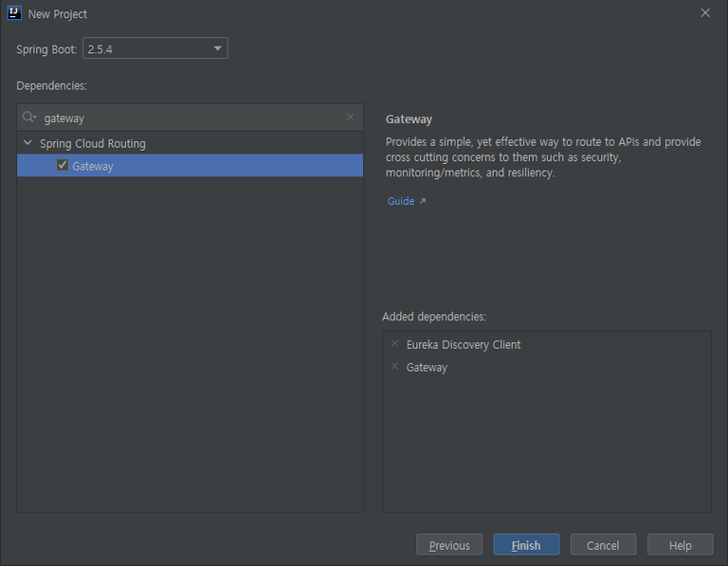
Task: Select the Spring Cloud Routing category label
Action: pos(93,143)
